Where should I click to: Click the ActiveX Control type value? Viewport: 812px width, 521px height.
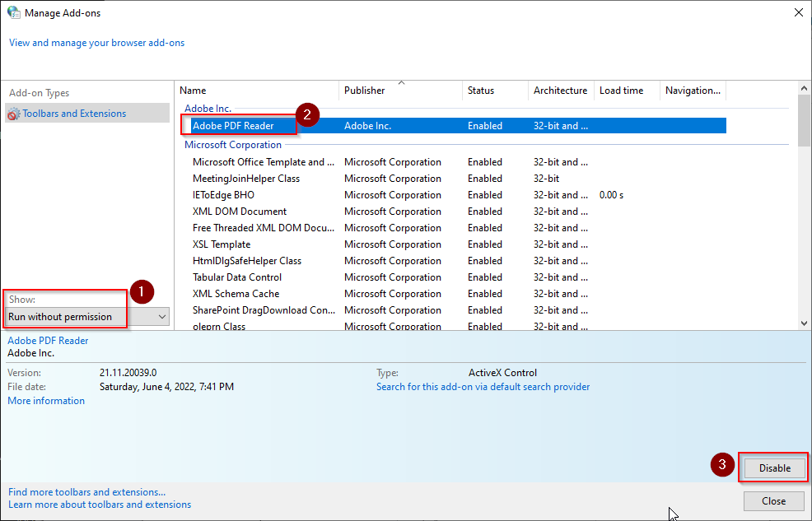point(502,373)
